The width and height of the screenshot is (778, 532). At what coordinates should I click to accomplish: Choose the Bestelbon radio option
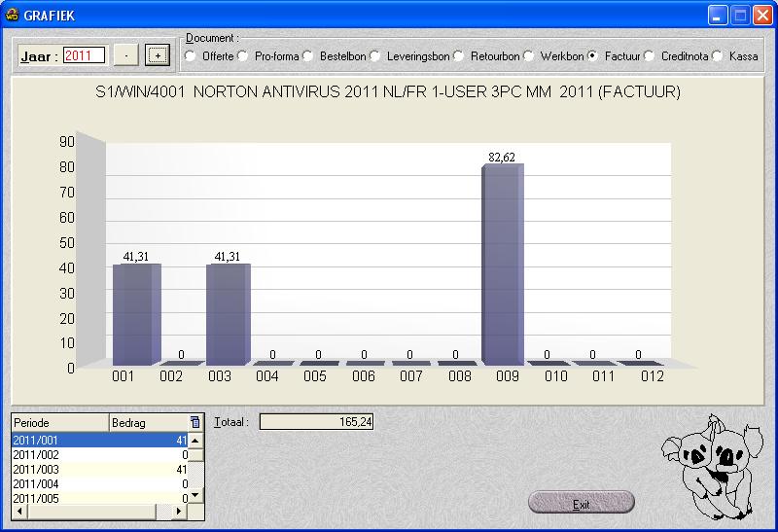click(308, 56)
